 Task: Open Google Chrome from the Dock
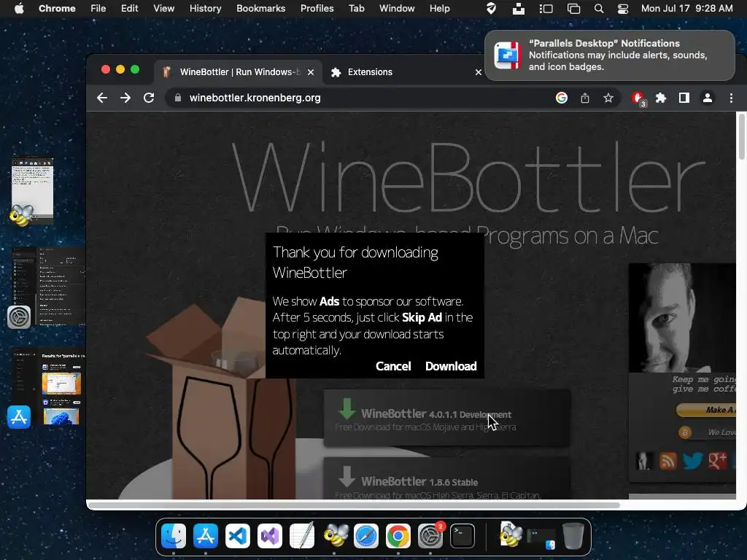click(x=398, y=536)
